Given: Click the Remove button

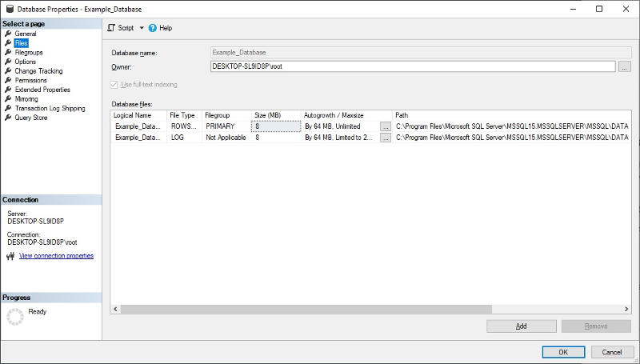Looking at the screenshot, I should point(596,326).
